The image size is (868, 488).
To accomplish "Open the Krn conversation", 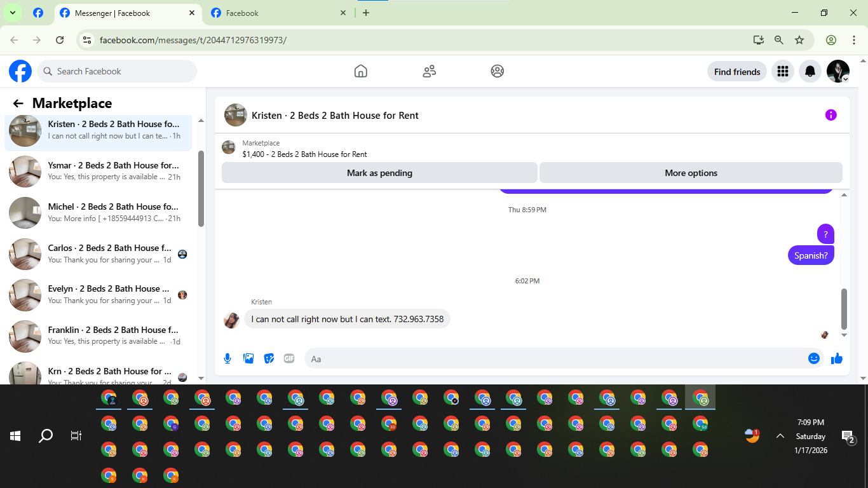I will point(98,374).
